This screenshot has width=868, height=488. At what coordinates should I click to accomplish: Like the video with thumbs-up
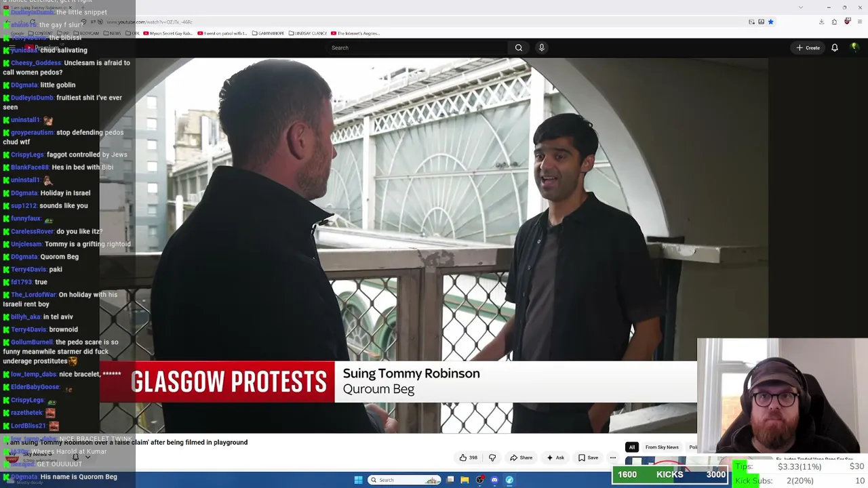tap(468, 457)
